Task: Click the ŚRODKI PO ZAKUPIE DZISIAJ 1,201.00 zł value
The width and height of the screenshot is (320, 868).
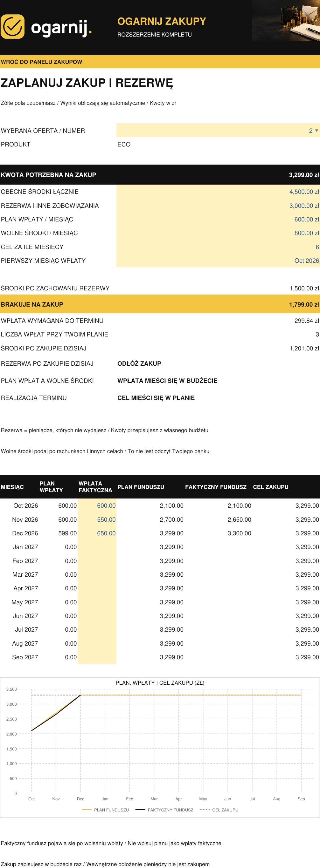Action: [304, 349]
